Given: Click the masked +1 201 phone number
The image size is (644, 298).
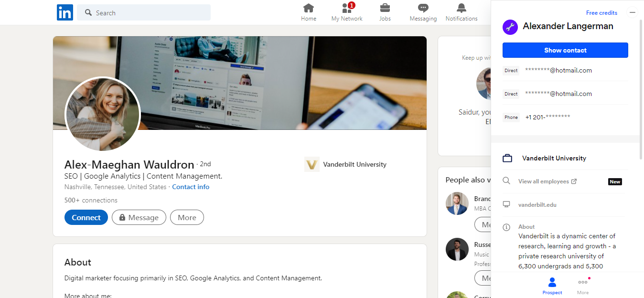Looking at the screenshot, I should pyautogui.click(x=547, y=117).
